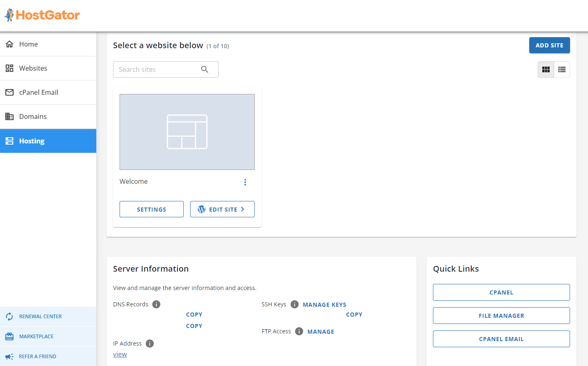This screenshot has height=366, width=588.
Task: Click into the Search sites field
Action: click(157, 69)
